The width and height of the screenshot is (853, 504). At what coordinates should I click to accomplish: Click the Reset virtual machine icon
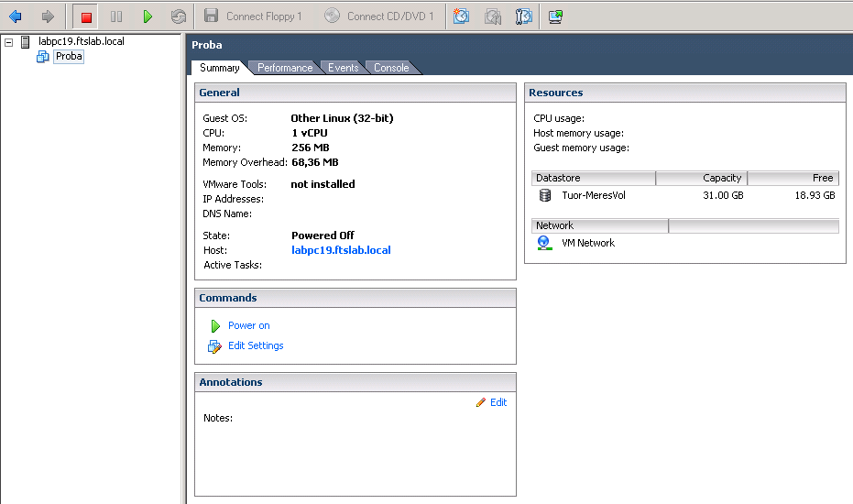[178, 16]
